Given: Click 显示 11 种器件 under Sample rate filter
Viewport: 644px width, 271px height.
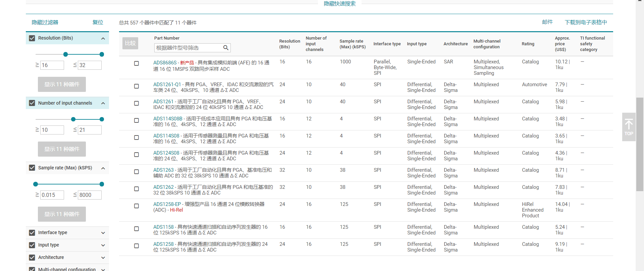Looking at the screenshot, I should click(x=62, y=214).
